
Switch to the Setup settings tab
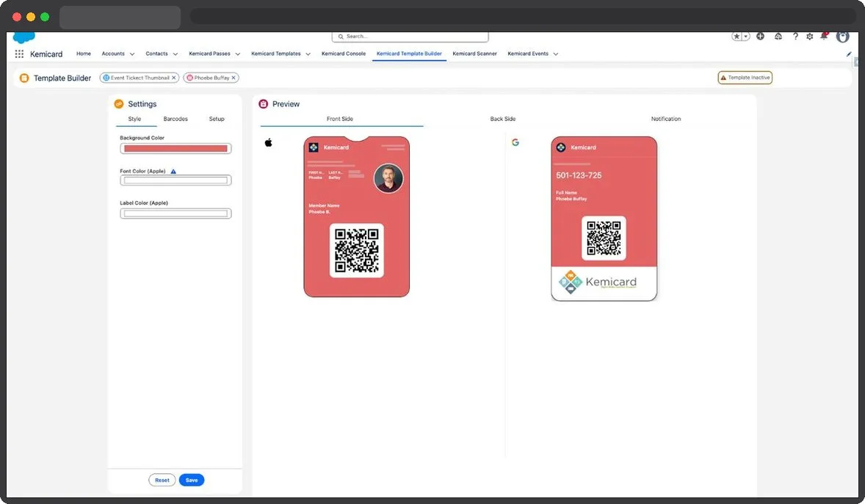tap(217, 119)
